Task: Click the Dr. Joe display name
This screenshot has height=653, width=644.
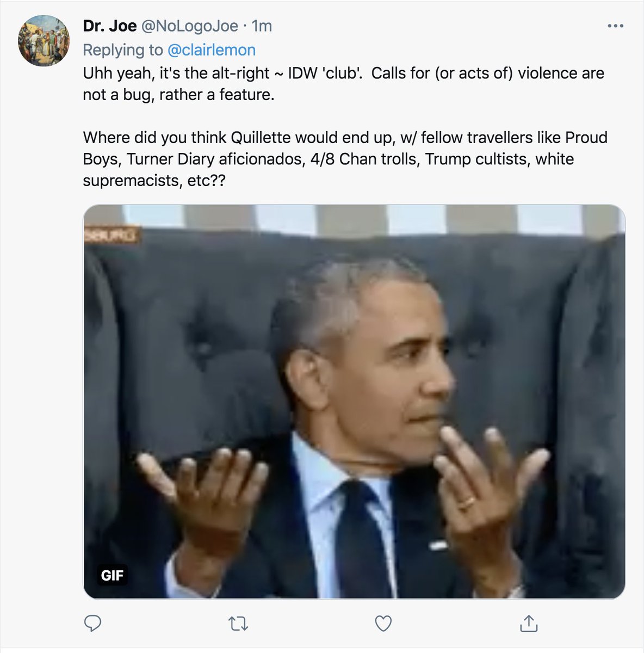Action: tap(110, 26)
